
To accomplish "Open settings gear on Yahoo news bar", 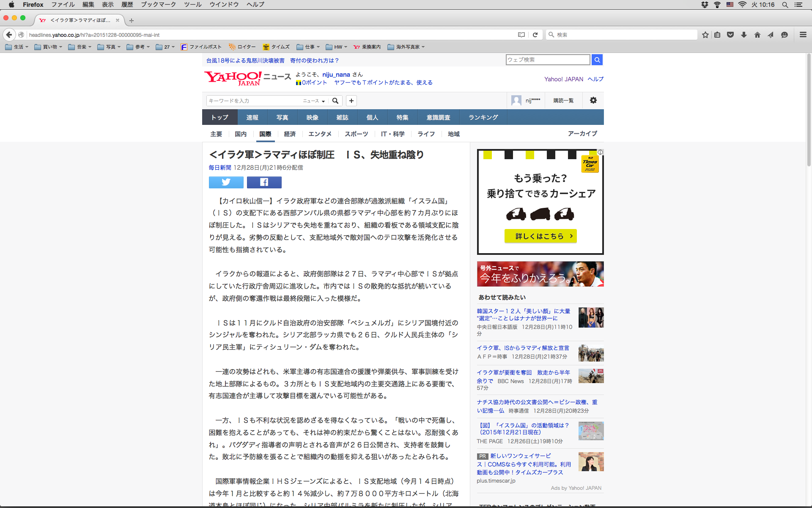I will (x=593, y=100).
